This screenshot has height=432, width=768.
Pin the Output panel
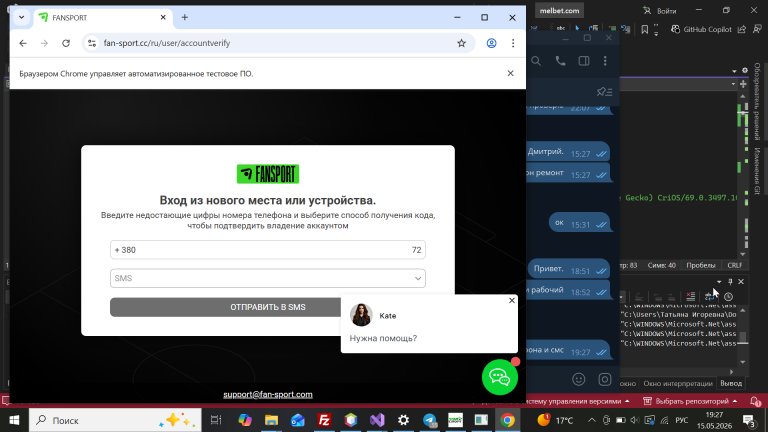730,282
